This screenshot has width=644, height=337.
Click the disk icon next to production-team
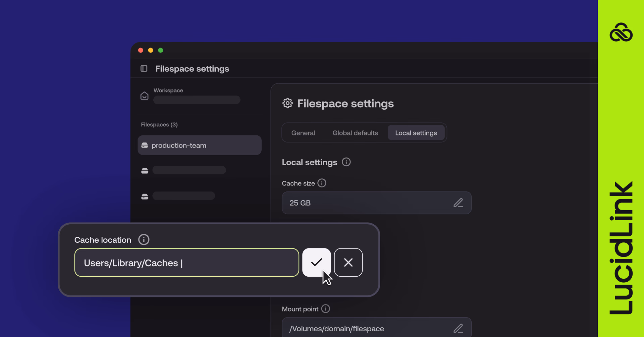point(145,145)
